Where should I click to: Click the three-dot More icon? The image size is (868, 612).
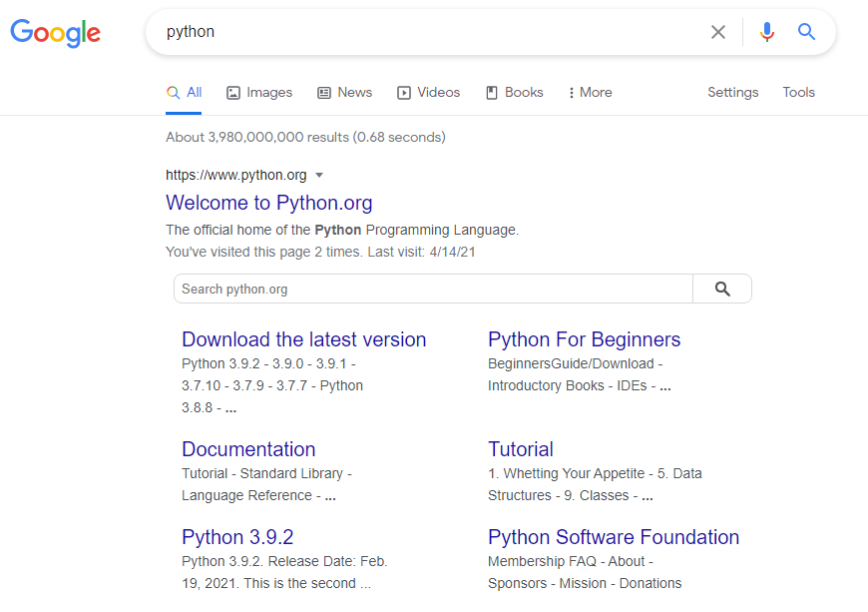tap(572, 93)
